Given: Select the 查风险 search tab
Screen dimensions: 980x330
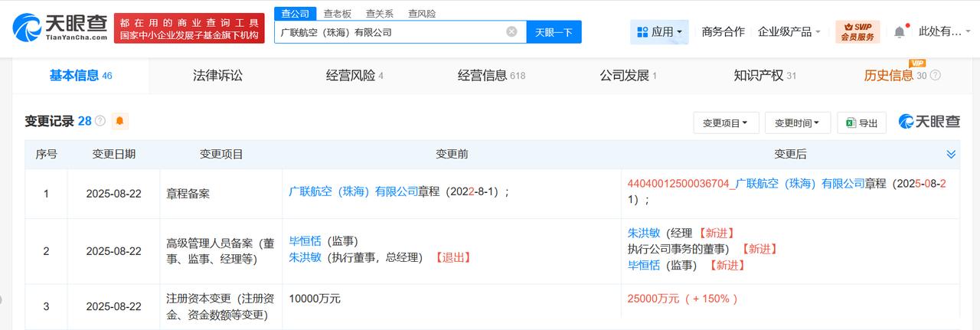Looking at the screenshot, I should coord(422,13).
